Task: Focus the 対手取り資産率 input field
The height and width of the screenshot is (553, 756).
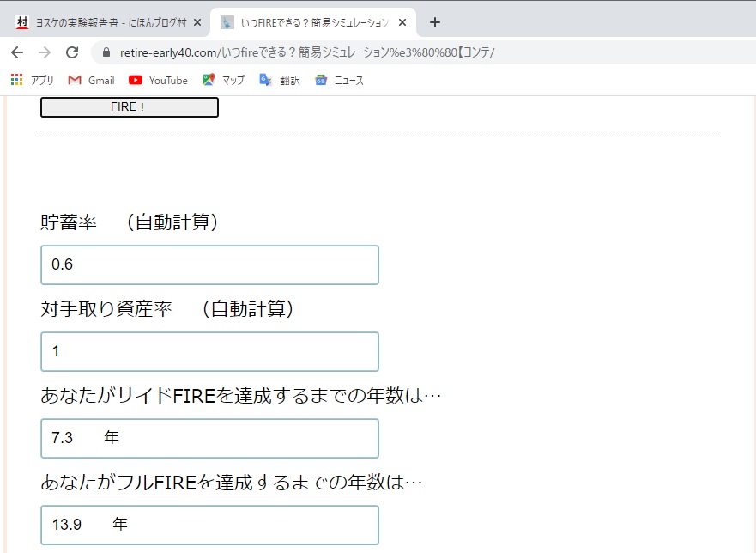Action: (x=209, y=351)
